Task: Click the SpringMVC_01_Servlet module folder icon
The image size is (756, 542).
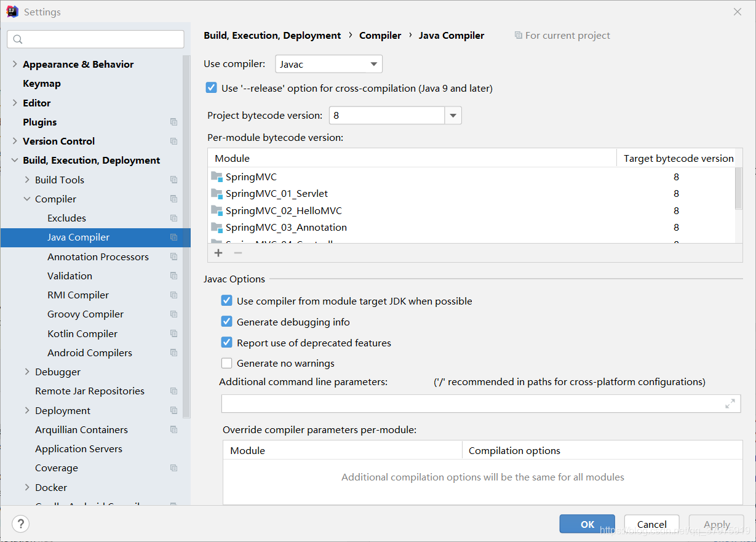Action: click(217, 193)
